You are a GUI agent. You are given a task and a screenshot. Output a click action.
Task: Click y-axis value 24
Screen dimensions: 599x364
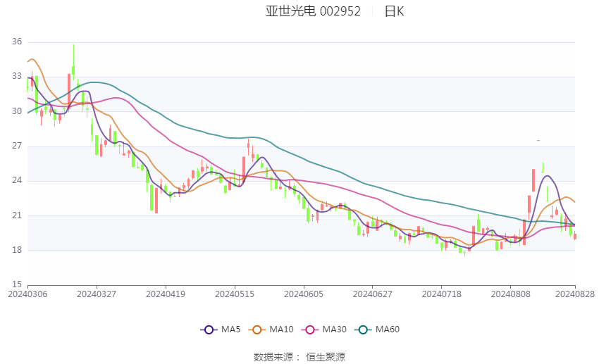[17, 180]
